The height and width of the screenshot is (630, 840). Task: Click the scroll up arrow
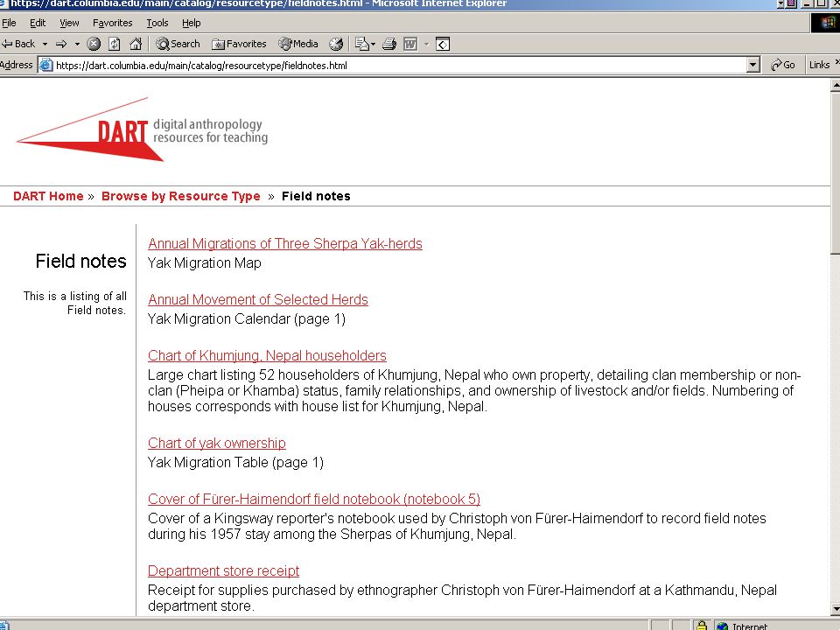(835, 85)
